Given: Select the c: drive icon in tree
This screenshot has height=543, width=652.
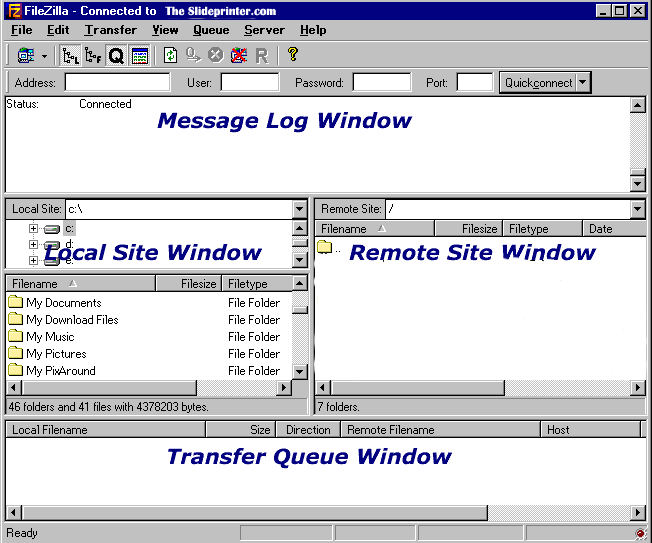Looking at the screenshot, I should pyautogui.click(x=52, y=229).
